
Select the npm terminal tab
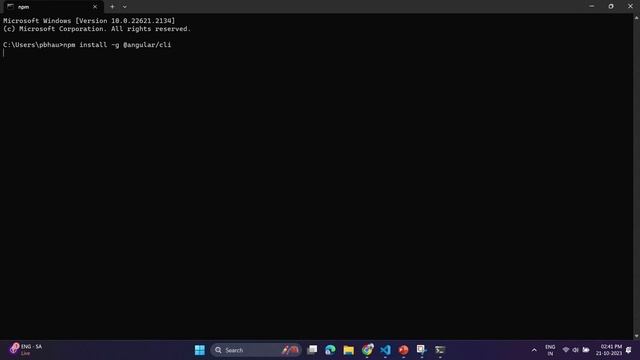pyautogui.click(x=52, y=7)
